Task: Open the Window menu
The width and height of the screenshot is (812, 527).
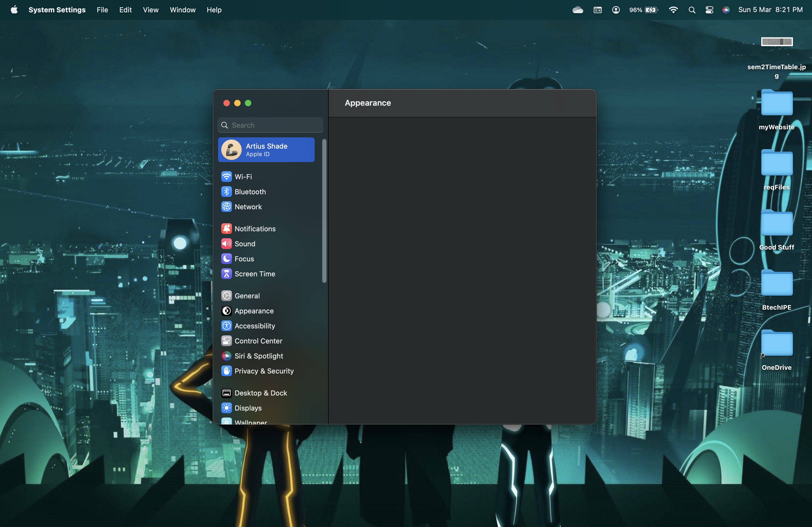Action: tap(183, 10)
